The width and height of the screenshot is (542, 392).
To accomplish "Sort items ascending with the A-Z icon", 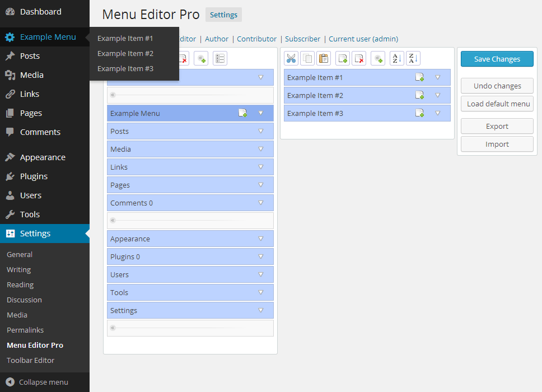I will (396, 58).
